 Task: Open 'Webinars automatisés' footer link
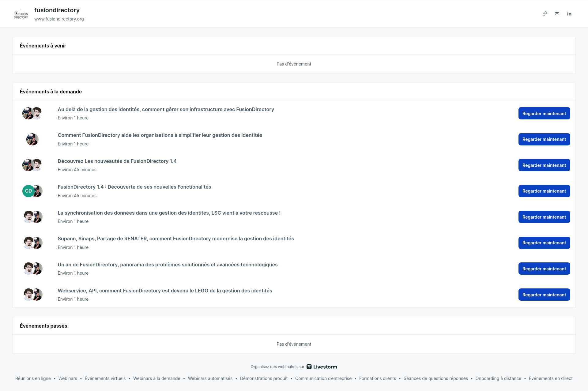click(210, 378)
